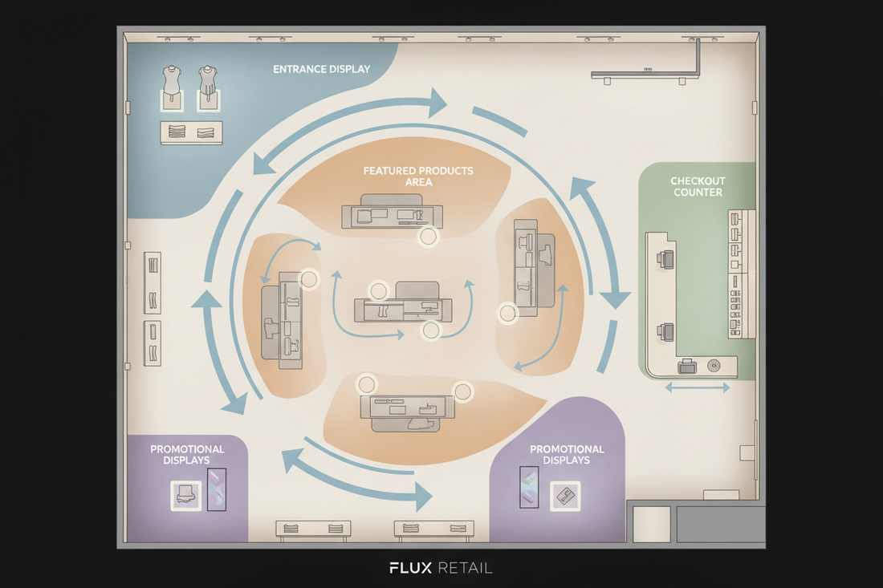Select the tall banner panel in right Promotional Displays

tap(529, 487)
